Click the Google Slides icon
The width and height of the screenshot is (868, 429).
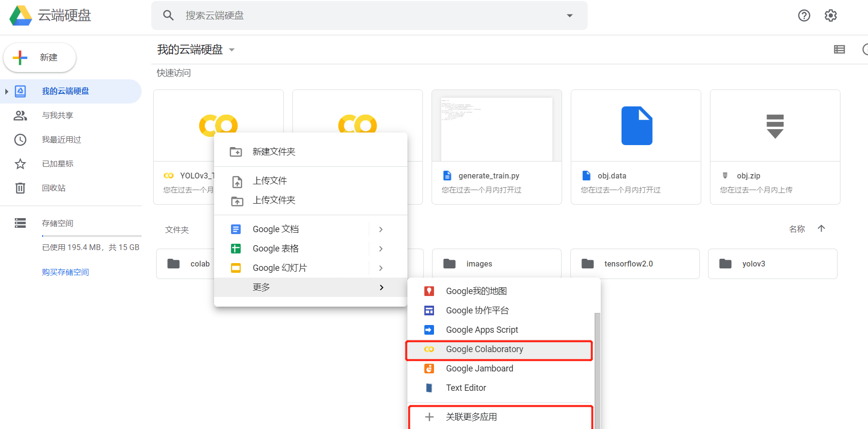point(236,268)
